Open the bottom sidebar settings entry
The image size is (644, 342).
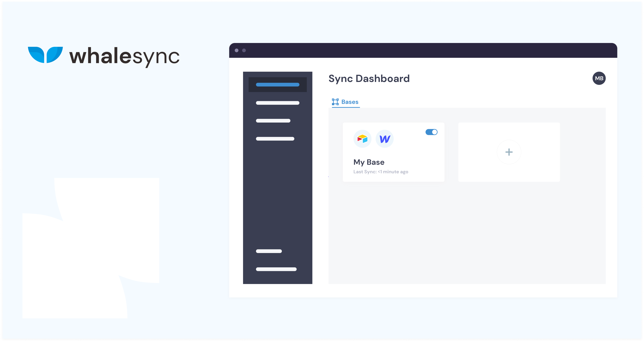(269, 251)
